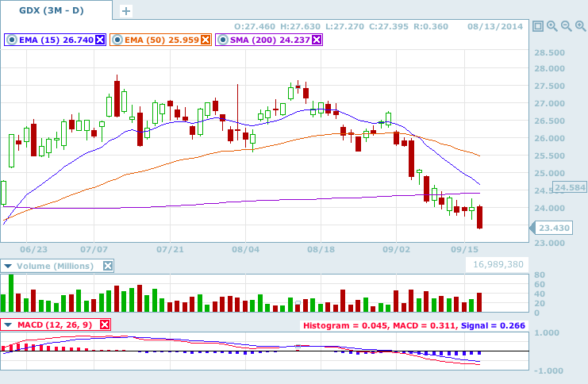Remove the EMA (15) indicator via its X
The height and width of the screenshot is (384, 588).
pos(100,40)
